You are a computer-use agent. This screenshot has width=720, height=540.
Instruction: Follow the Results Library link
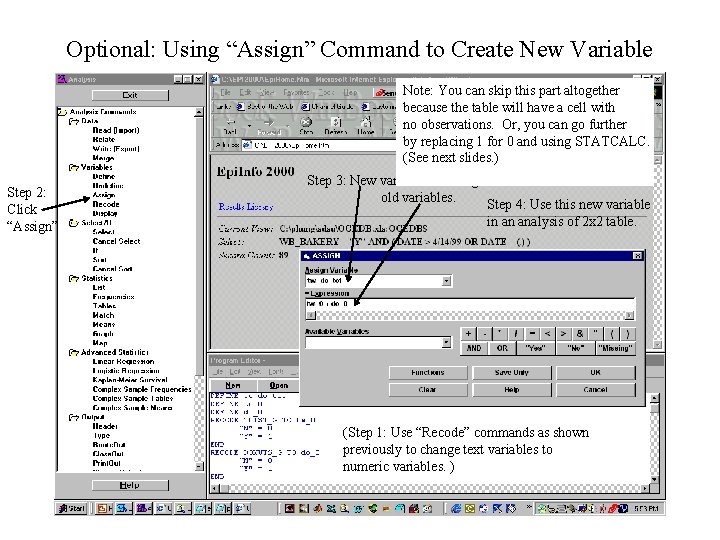[x=246, y=207]
